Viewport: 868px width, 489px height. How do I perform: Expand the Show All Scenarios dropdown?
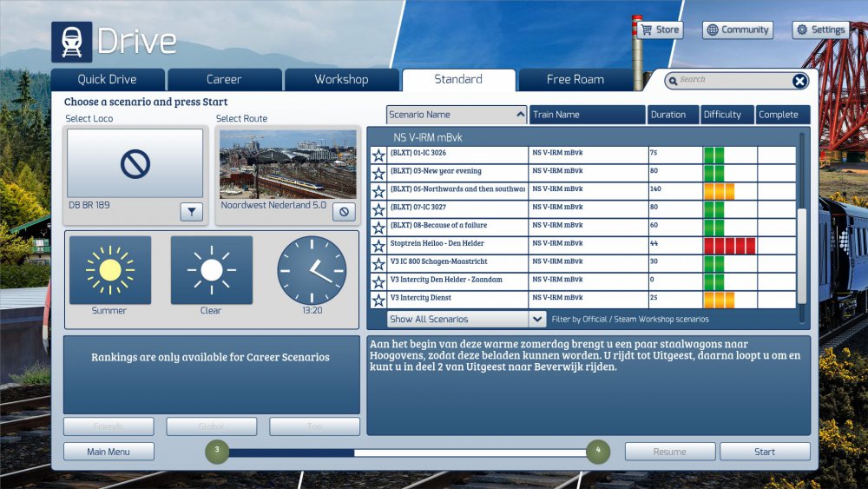tap(466, 319)
